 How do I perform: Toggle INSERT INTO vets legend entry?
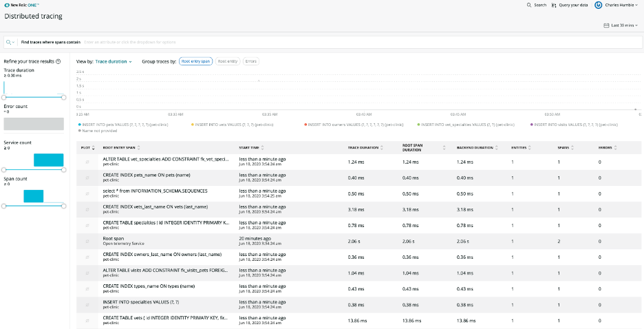232,125
